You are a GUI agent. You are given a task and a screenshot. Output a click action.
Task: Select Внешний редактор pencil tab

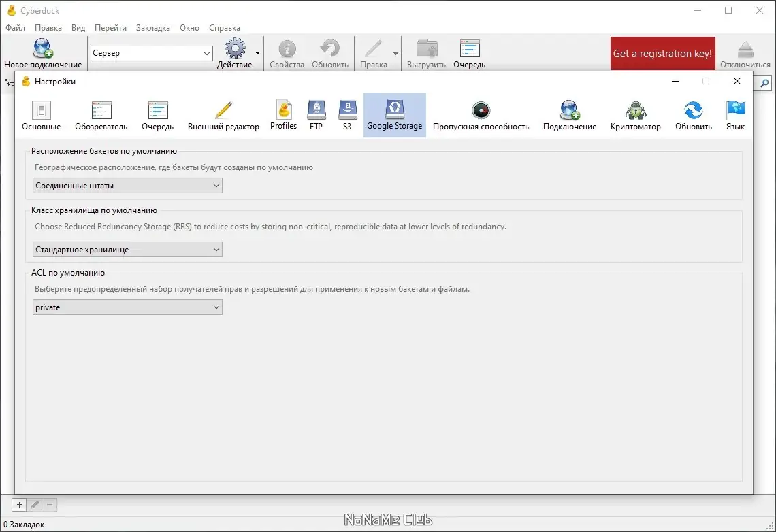(x=223, y=115)
